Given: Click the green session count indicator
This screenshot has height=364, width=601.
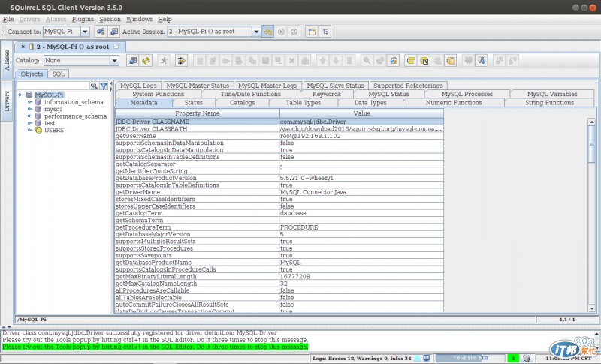Looking at the screenshot, I should 513,358.
